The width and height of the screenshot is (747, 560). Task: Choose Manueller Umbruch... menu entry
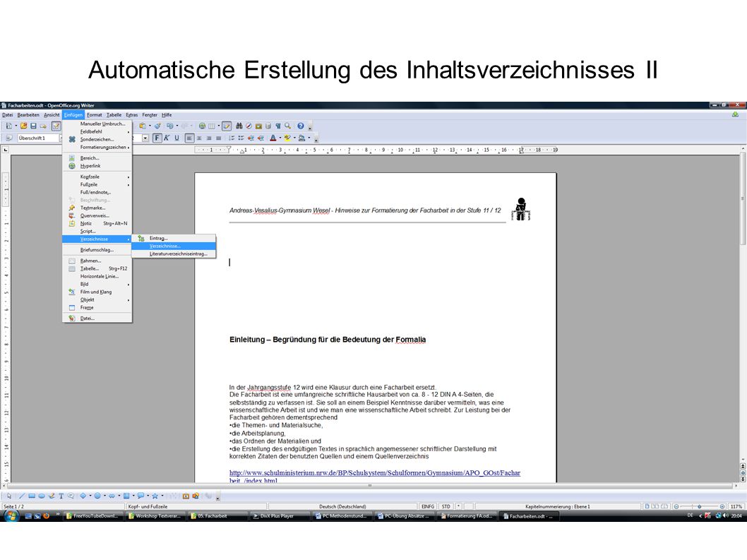tap(97, 124)
